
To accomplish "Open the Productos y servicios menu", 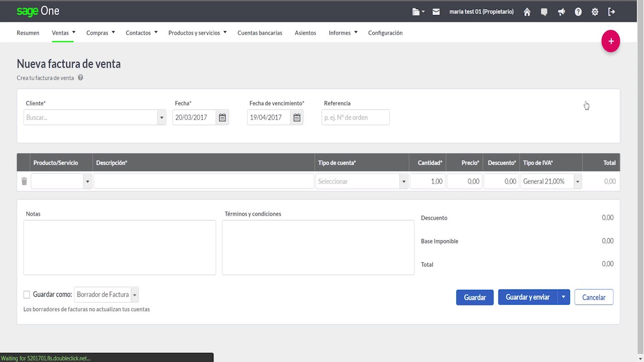I will [197, 33].
